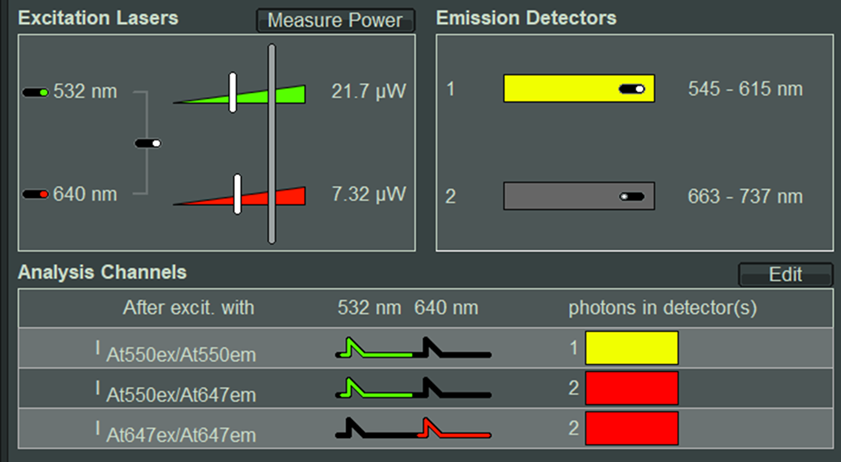Click the gray vertical master power bar
Viewport: 841px width, 462px height.
(x=270, y=143)
